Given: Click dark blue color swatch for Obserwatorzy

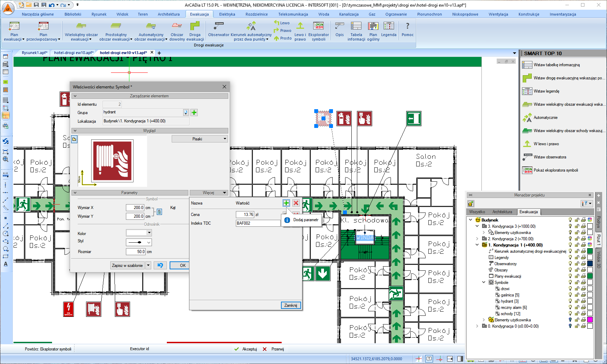Looking at the screenshot, I should [x=590, y=263].
